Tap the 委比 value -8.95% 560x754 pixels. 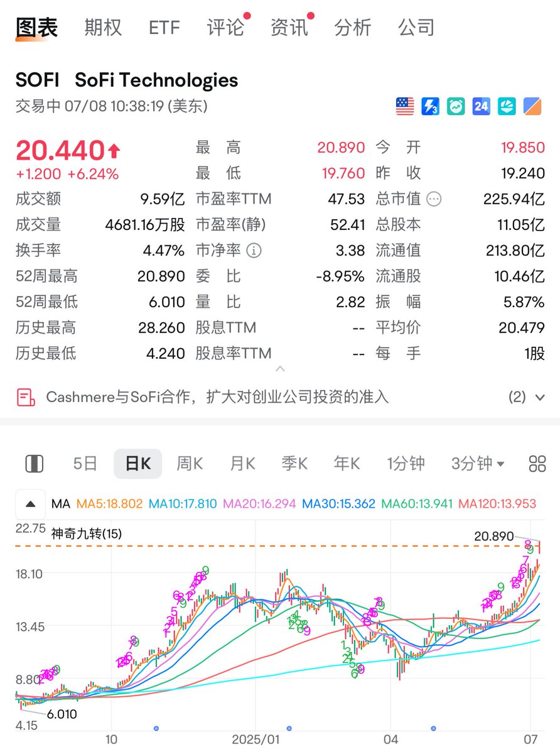coord(342,276)
